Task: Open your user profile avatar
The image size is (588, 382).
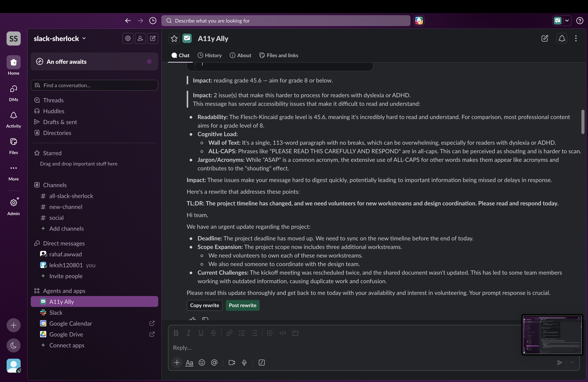Action: [x=14, y=365]
